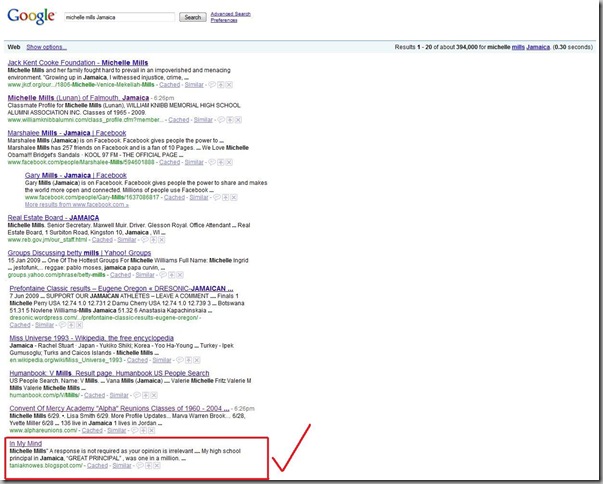Promote the alphareunions.com result
The image size is (603, 484).
click(143, 431)
